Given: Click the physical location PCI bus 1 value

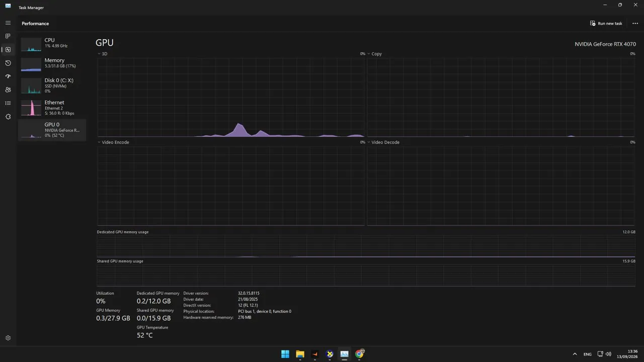Looking at the screenshot, I should pyautogui.click(x=265, y=311).
